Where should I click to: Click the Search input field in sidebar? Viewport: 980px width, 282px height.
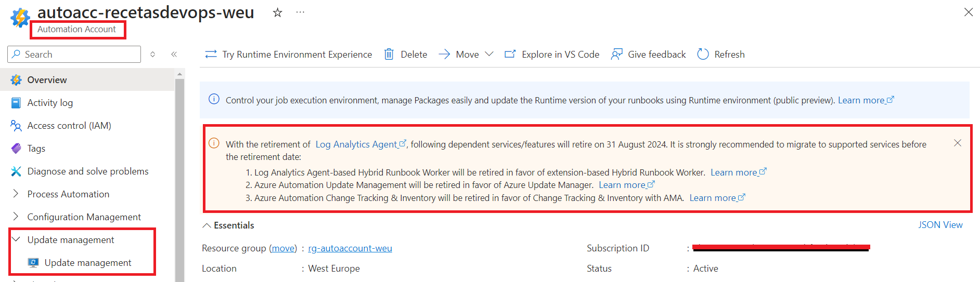click(x=74, y=55)
